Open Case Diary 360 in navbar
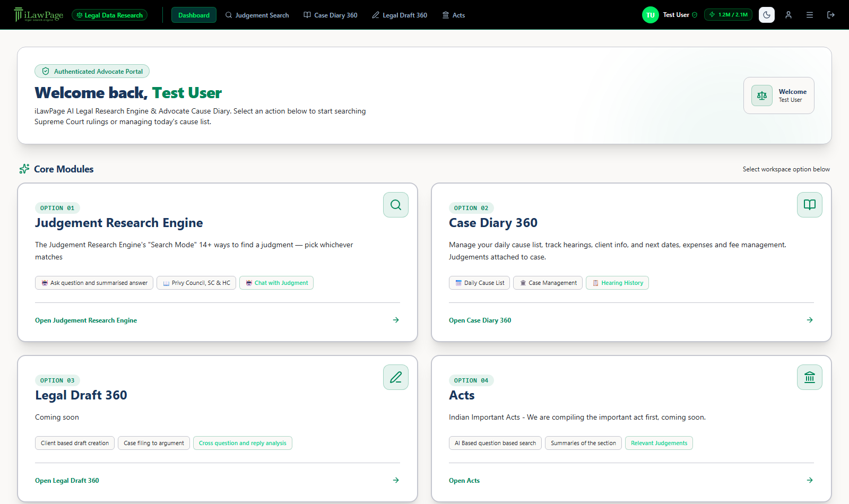This screenshot has height=504, width=849. click(331, 15)
